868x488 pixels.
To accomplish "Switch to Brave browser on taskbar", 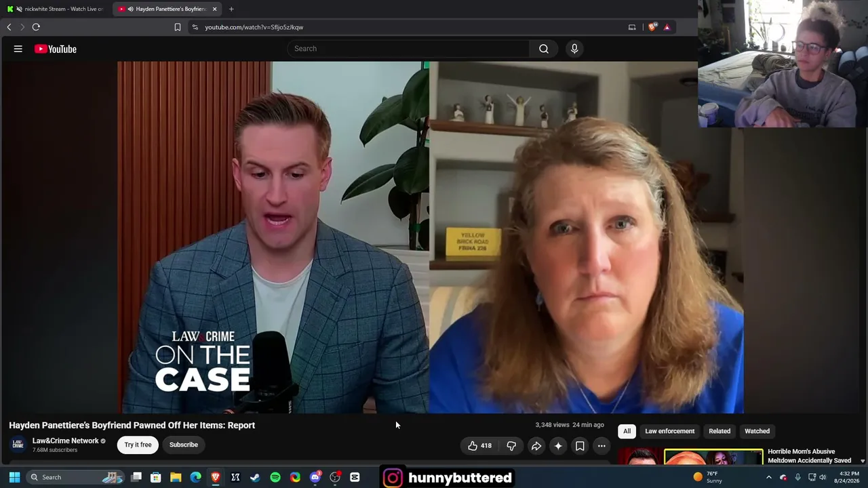I will pyautogui.click(x=216, y=477).
